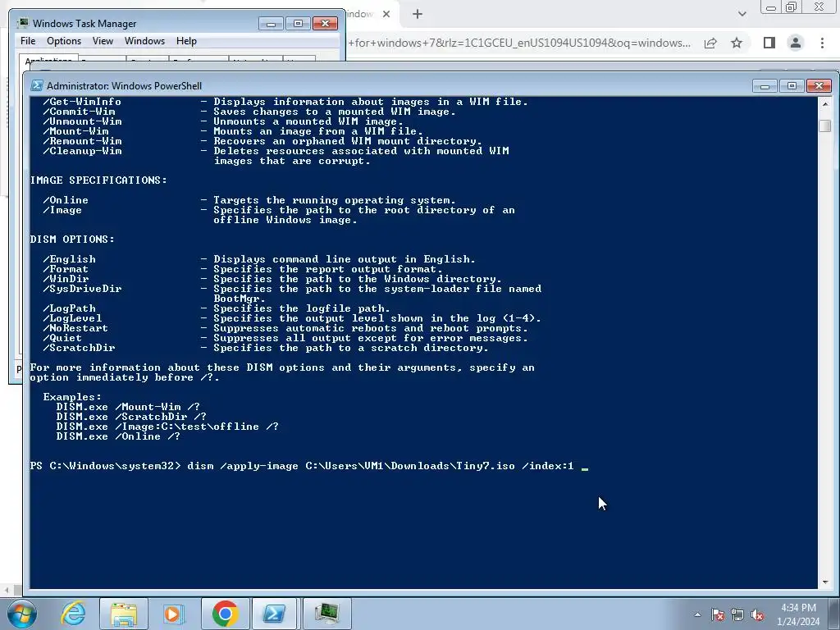Click PowerShell scrollbar up arrow
The width and height of the screenshot is (840, 630).
point(825,103)
